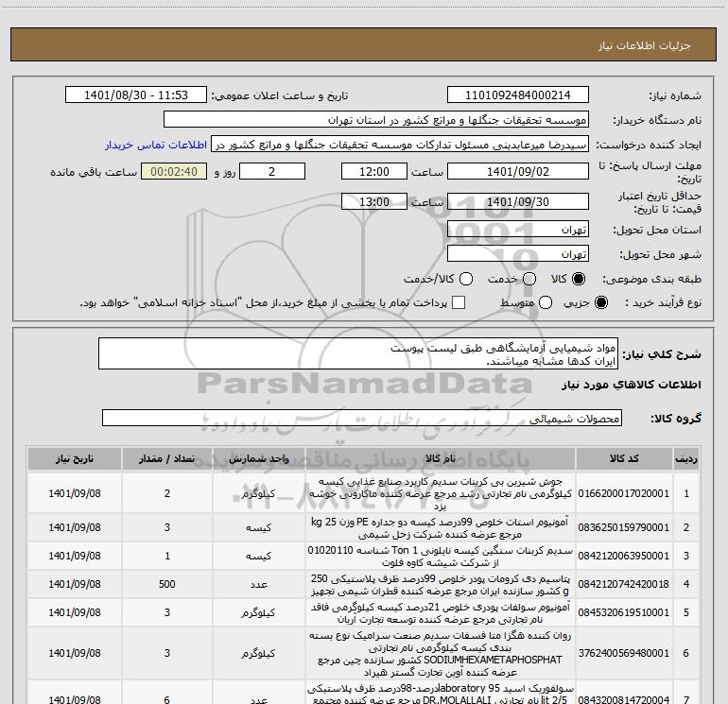Click the sulfuric acid item name in row 7
This screenshot has width=728, height=704.
click(x=441, y=694)
